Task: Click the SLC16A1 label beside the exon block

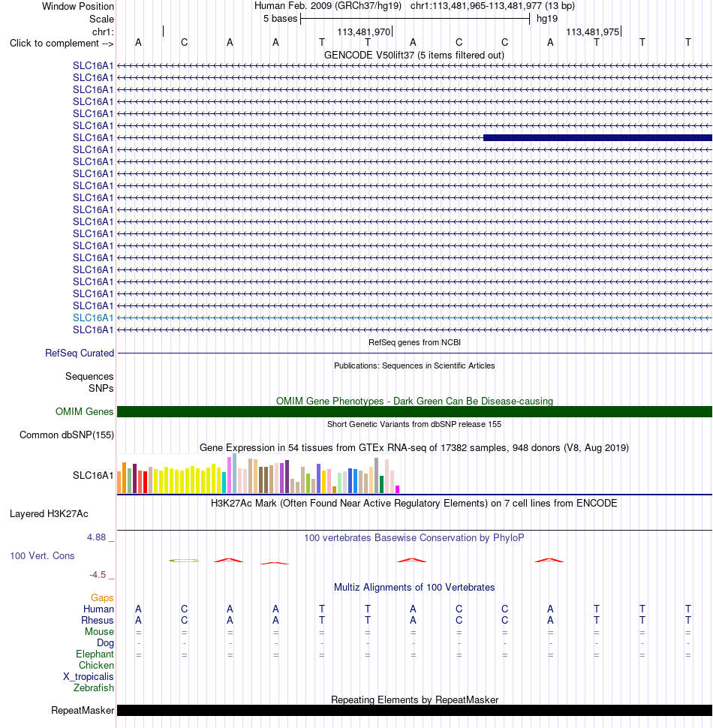Action: coord(93,138)
